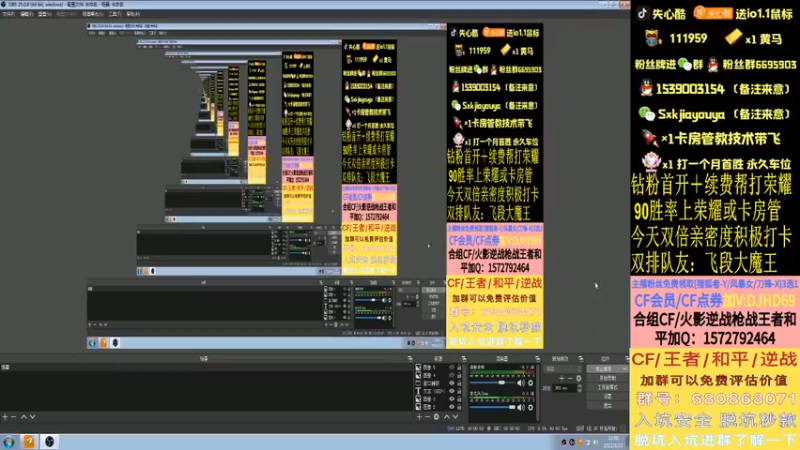Toggle the lock on 窗口捕获 source

coord(459,383)
